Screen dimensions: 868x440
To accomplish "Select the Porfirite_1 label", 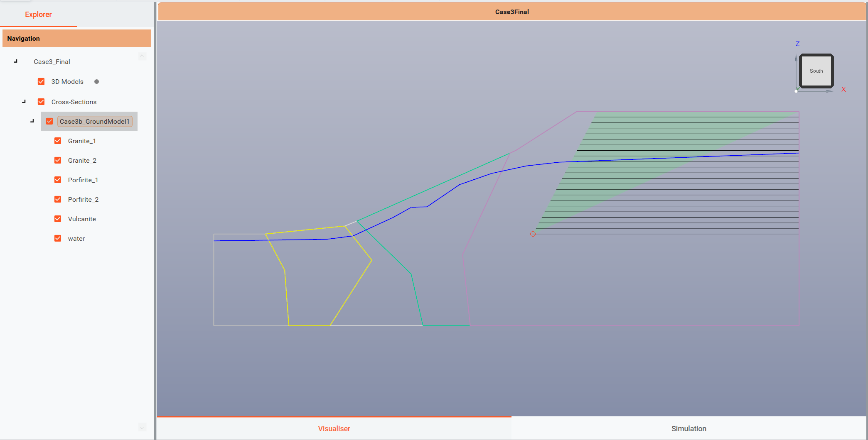I will 83,180.
